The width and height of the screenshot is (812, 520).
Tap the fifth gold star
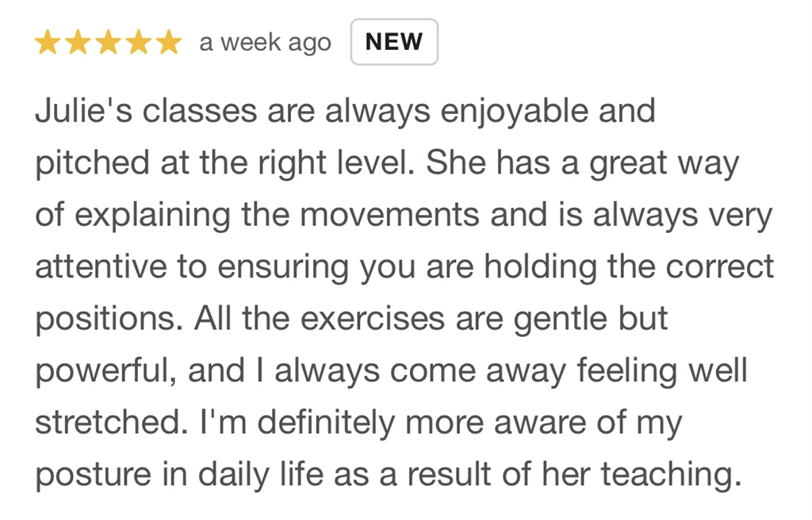[168, 43]
